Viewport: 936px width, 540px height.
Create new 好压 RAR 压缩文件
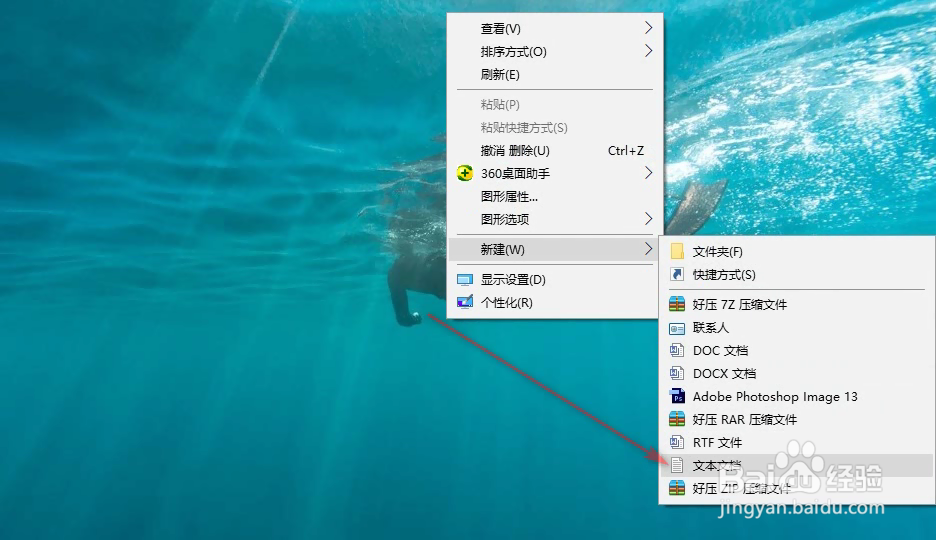[797, 419]
